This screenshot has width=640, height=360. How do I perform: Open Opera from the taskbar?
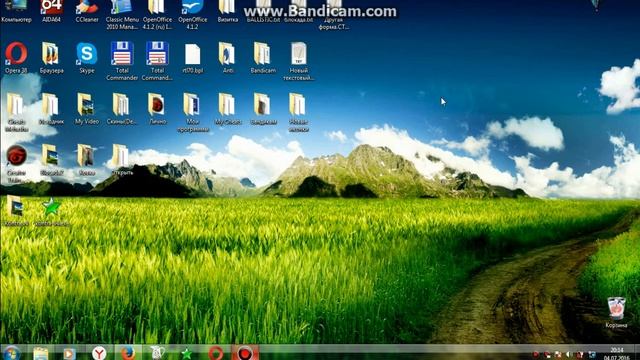point(216,353)
